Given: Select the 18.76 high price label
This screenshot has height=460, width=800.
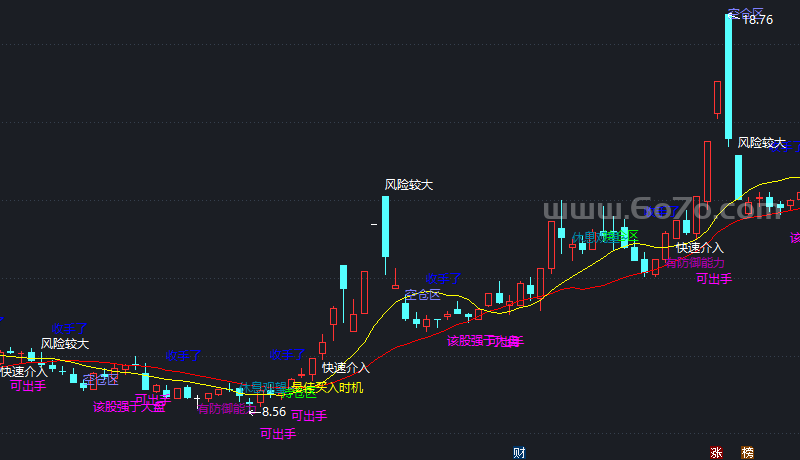Looking at the screenshot, I should click(x=758, y=20).
